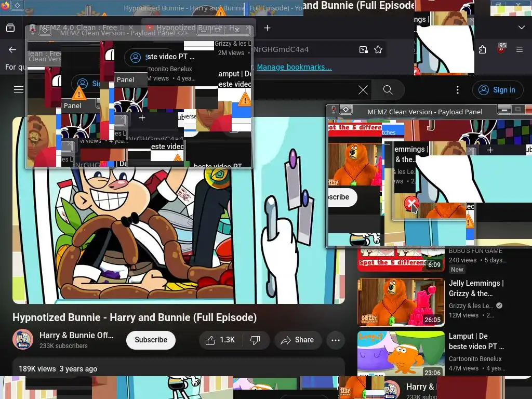Screen dimensions: 532x399
Task: Click the New badge under BOBO'S FUN GAME
Action: pos(457,270)
